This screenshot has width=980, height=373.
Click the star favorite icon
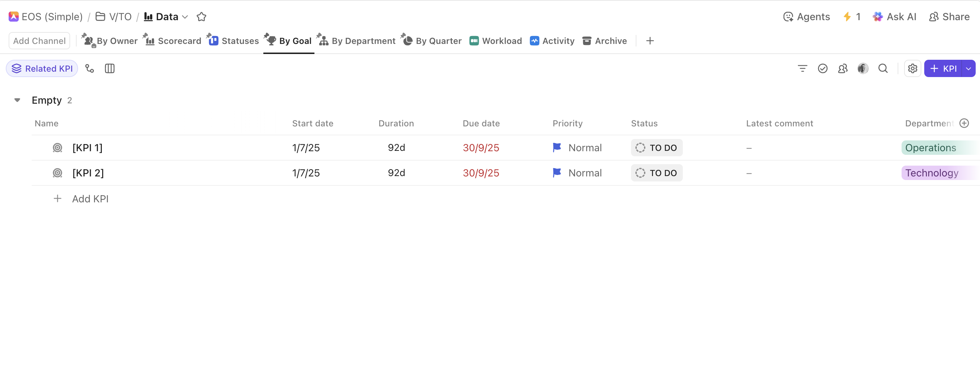tap(201, 17)
